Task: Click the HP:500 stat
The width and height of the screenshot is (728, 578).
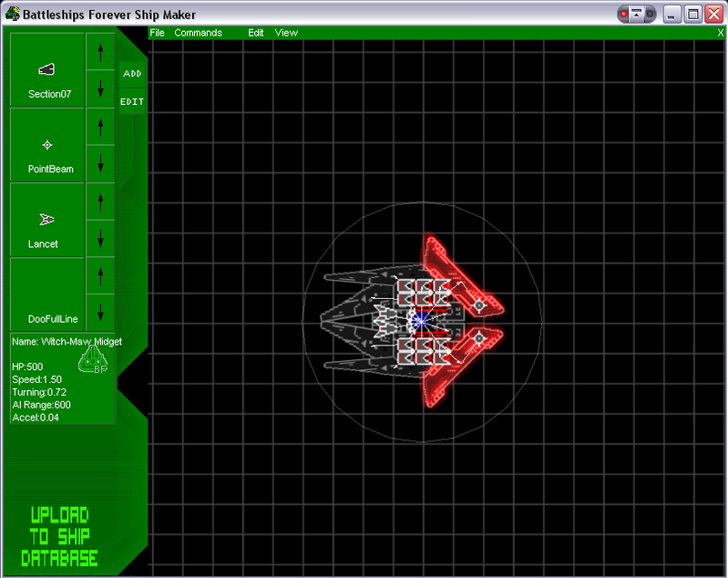Action: 27,366
